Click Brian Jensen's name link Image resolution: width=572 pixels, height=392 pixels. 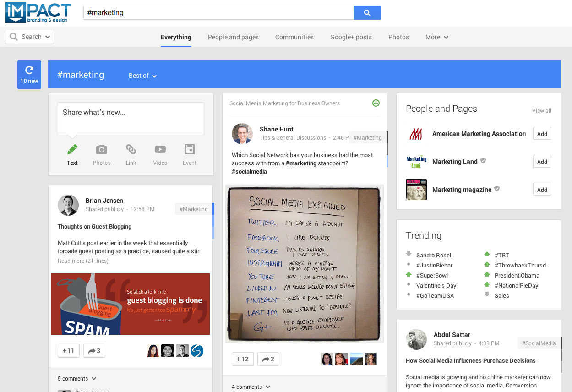(x=104, y=201)
